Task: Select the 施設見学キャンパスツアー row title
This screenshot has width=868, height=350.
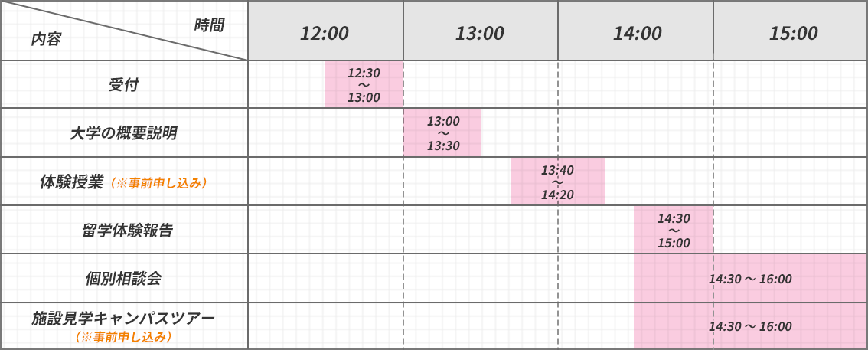Action: click(x=123, y=318)
